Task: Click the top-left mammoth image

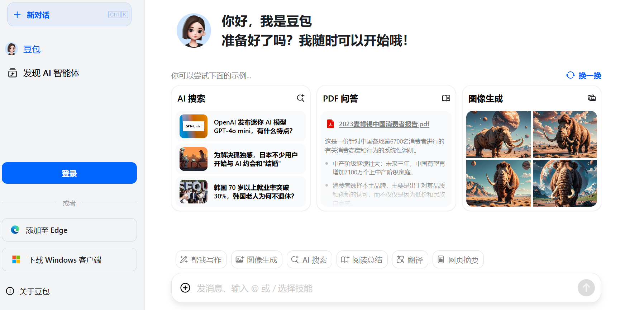Action: pos(498,134)
